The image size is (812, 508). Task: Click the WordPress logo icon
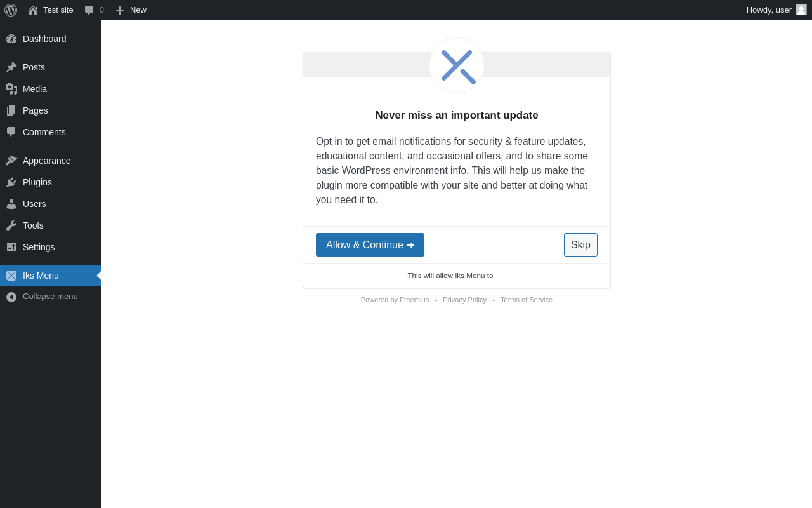pos(11,10)
